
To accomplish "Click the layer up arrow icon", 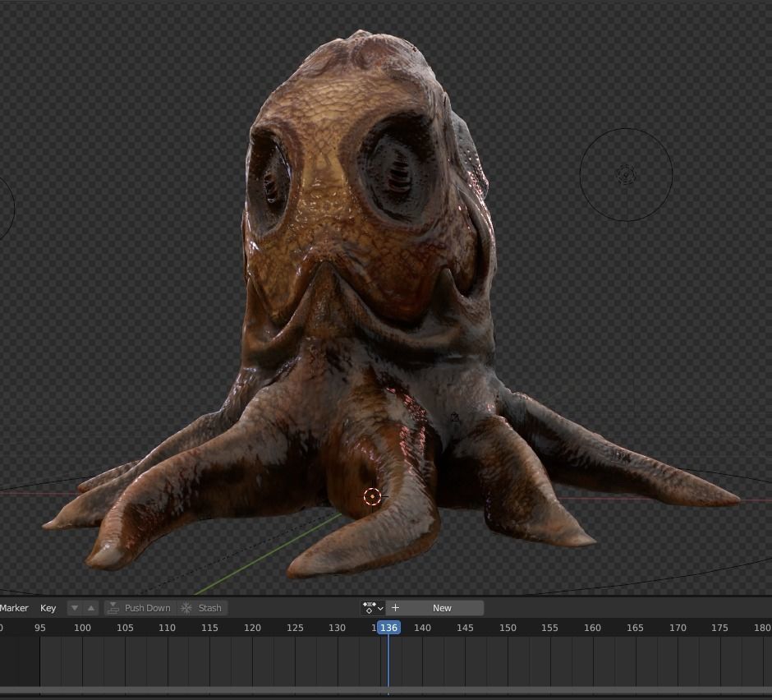I will (91, 608).
